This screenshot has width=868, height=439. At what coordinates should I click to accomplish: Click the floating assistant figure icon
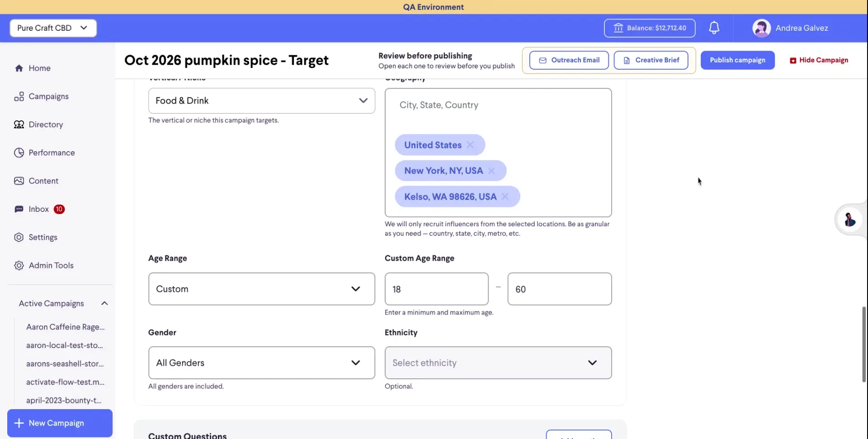point(849,219)
